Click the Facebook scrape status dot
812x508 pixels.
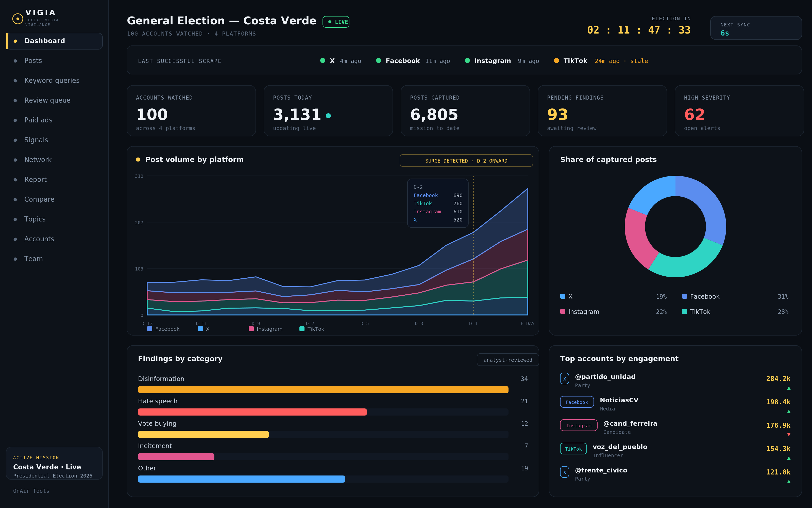pyautogui.click(x=379, y=60)
